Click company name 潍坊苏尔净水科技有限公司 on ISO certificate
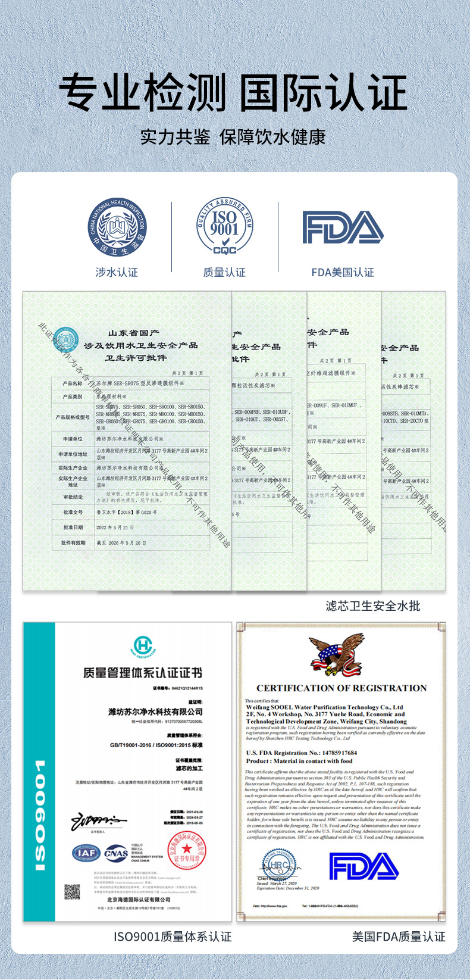 155,711
